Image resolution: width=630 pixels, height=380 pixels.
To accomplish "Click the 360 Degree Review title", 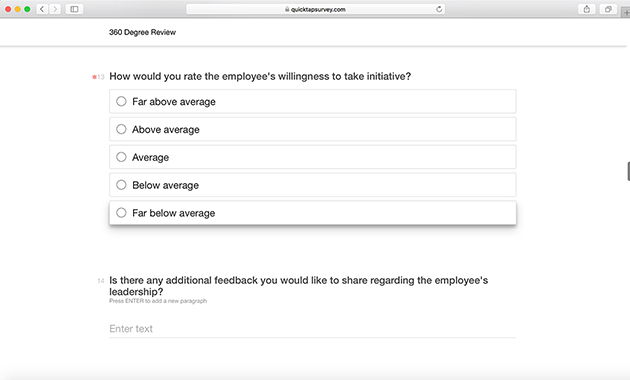I will point(142,32).
